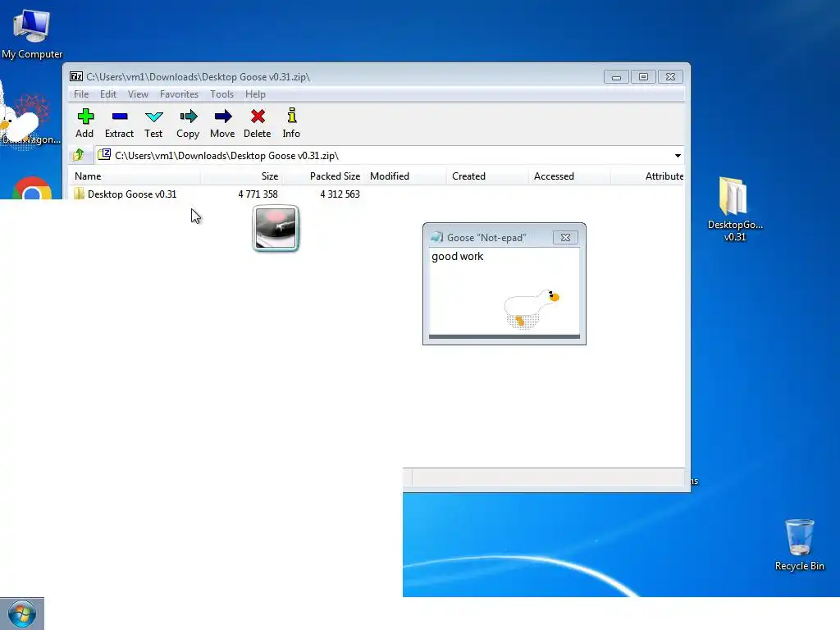
Task: Open the Tools menu
Action: [x=221, y=94]
